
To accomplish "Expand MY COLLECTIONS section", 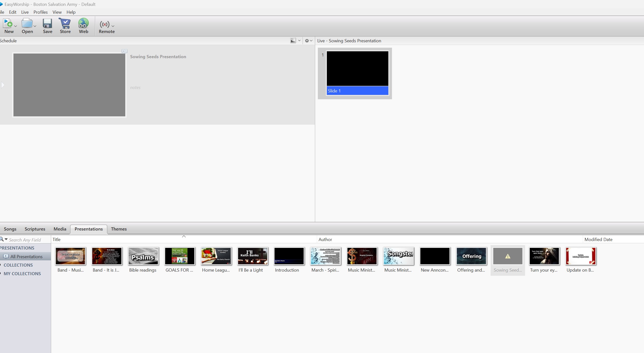I will click(x=22, y=274).
